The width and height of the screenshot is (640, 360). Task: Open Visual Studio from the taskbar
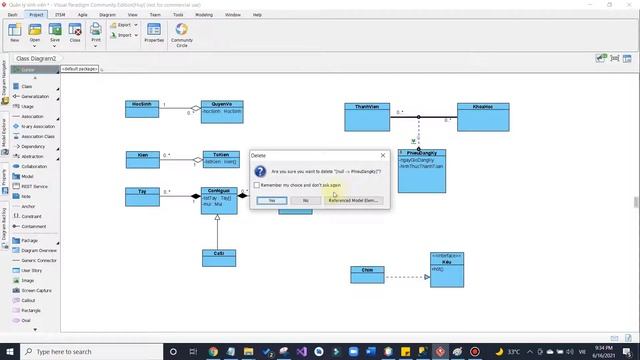[x=302, y=351]
